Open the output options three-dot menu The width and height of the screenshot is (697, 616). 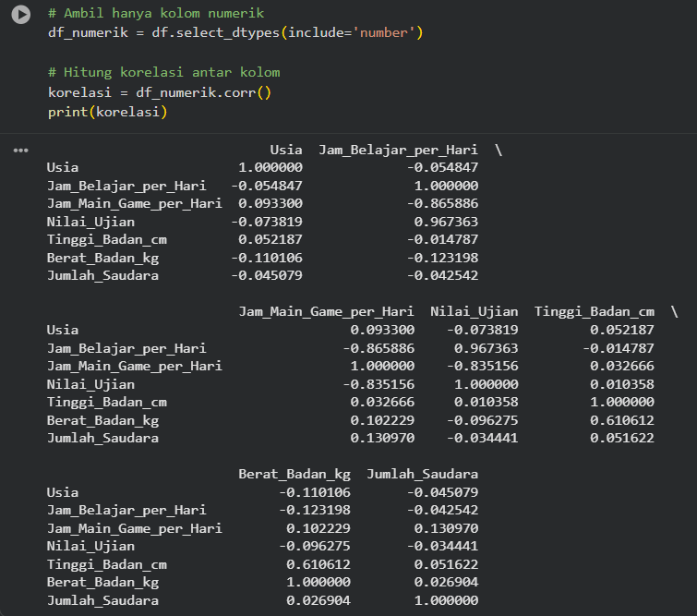tap(21, 151)
